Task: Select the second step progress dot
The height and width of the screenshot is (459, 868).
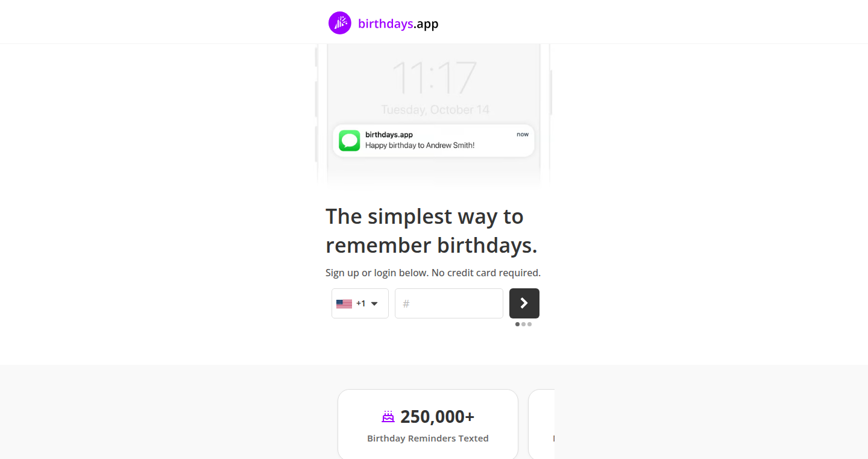Action: pos(524,324)
